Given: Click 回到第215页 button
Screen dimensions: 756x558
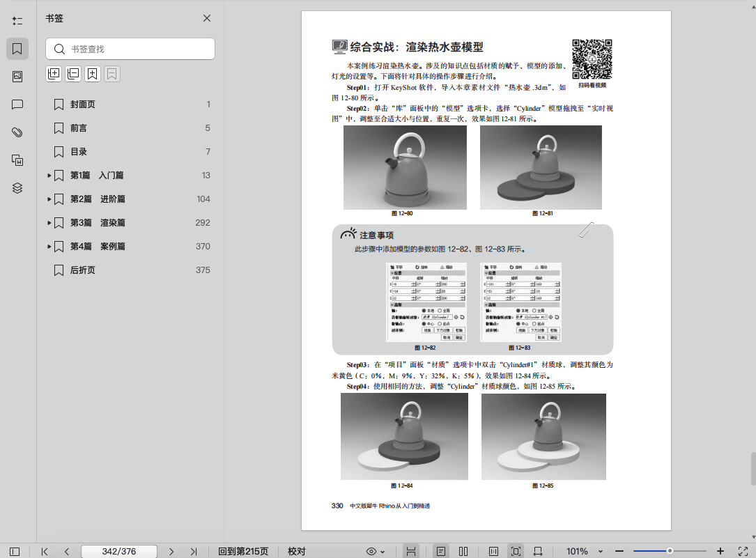Looking at the screenshot, I should [243, 551].
